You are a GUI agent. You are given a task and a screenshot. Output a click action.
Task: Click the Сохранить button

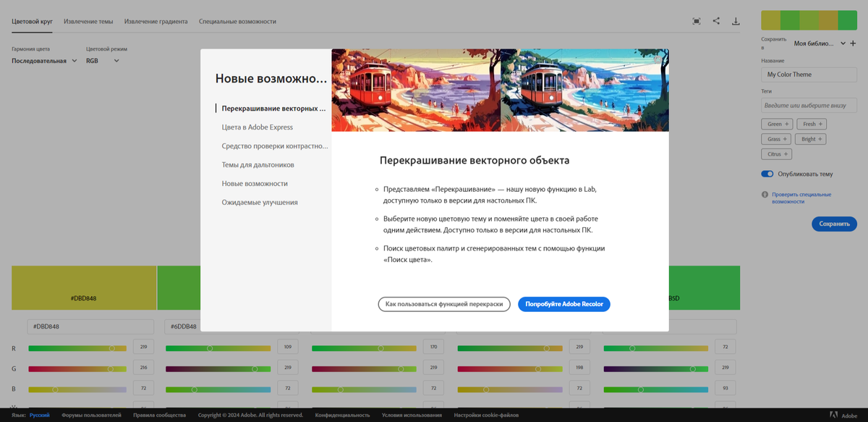pos(834,224)
